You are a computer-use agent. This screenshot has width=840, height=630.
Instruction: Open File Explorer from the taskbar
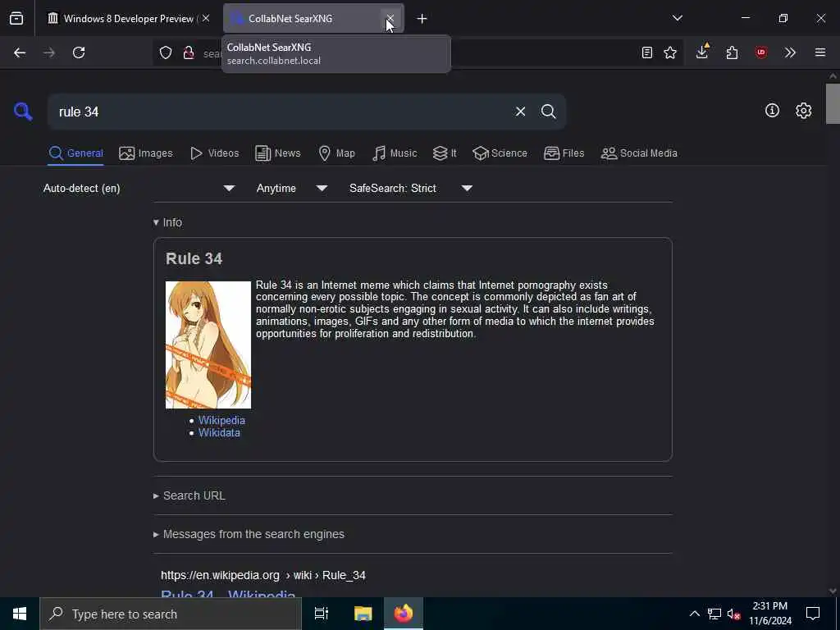click(x=363, y=614)
